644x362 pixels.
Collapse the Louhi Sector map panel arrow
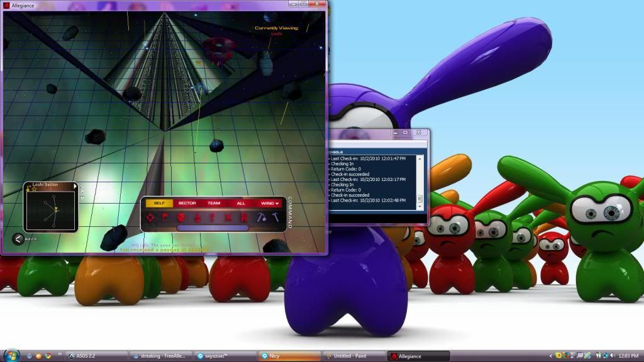pos(75,186)
